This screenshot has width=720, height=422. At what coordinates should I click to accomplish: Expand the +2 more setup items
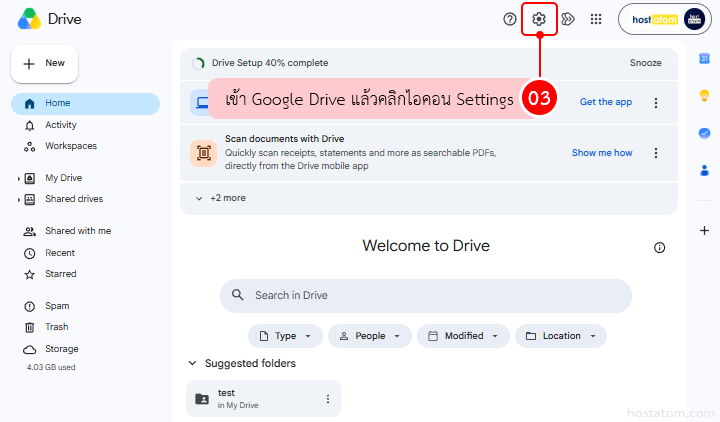(221, 198)
